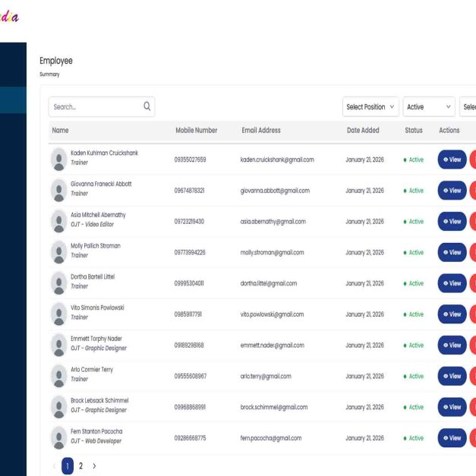Click email arlo.terry@gmail.com
Screen dimensions: 476x476
[266, 377]
